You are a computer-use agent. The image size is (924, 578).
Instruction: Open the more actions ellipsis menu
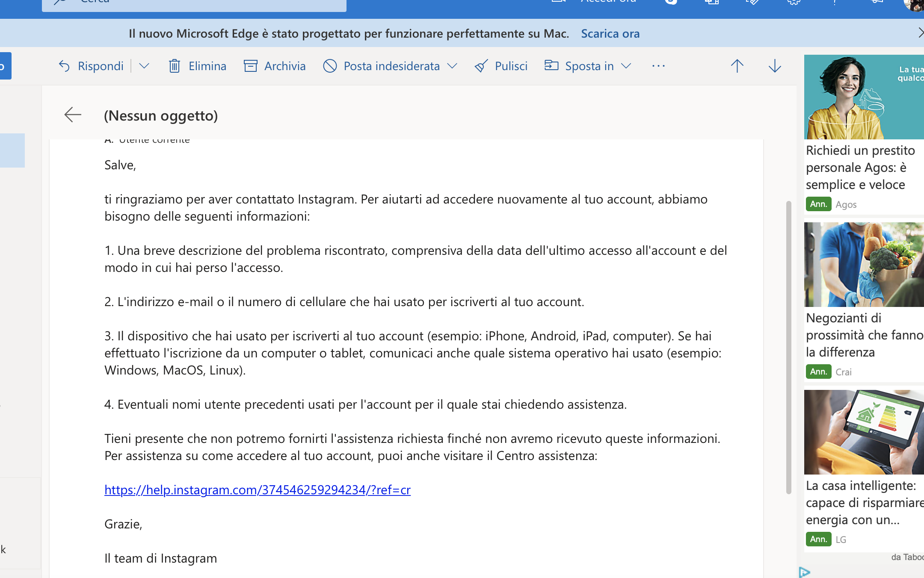658,66
